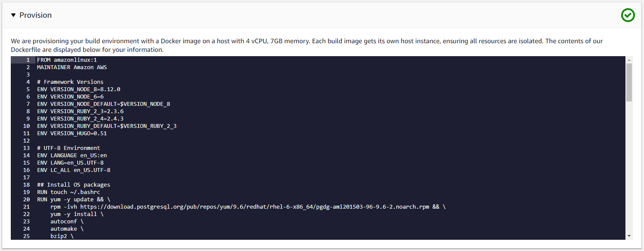Screen dimensions: 644x251
Task: Click the Framework Versions comment line
Action: [70, 82]
